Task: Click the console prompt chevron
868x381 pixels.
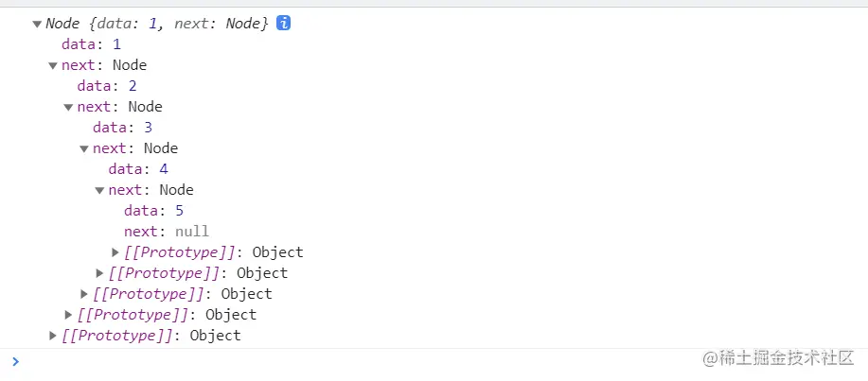Action: point(15,362)
